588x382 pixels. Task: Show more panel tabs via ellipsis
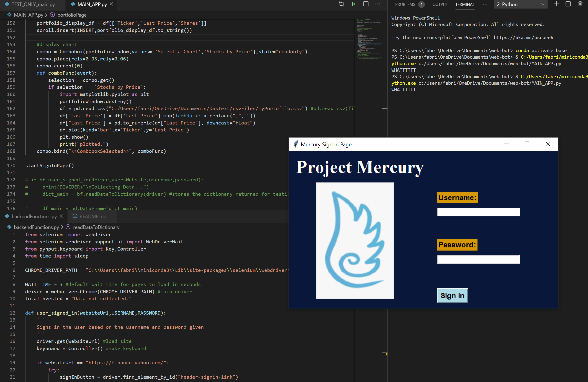pos(485,4)
